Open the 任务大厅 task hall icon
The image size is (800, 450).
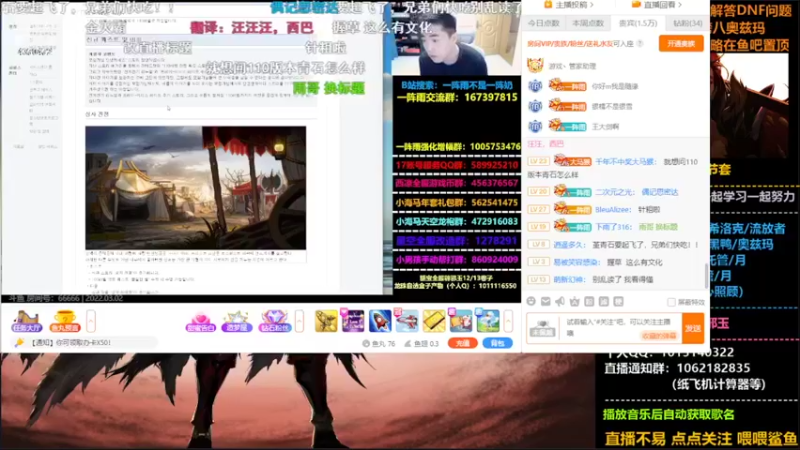pyautogui.click(x=27, y=321)
